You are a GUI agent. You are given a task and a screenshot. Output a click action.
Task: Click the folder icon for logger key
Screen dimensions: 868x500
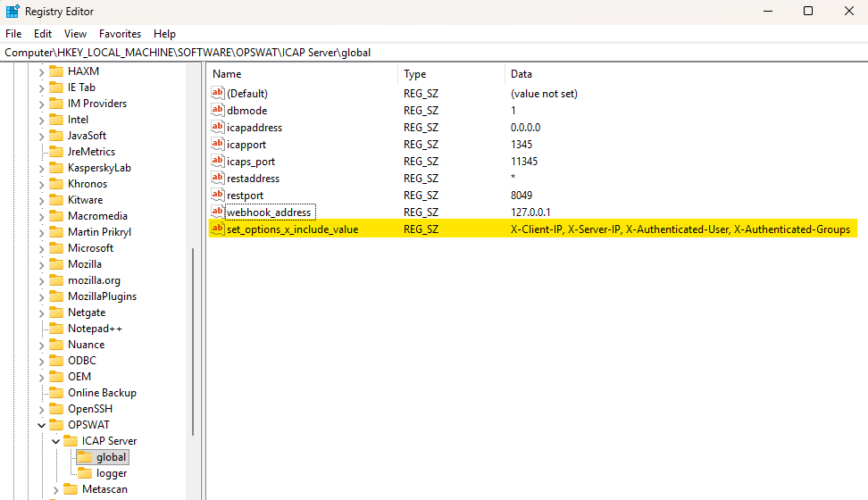point(86,473)
